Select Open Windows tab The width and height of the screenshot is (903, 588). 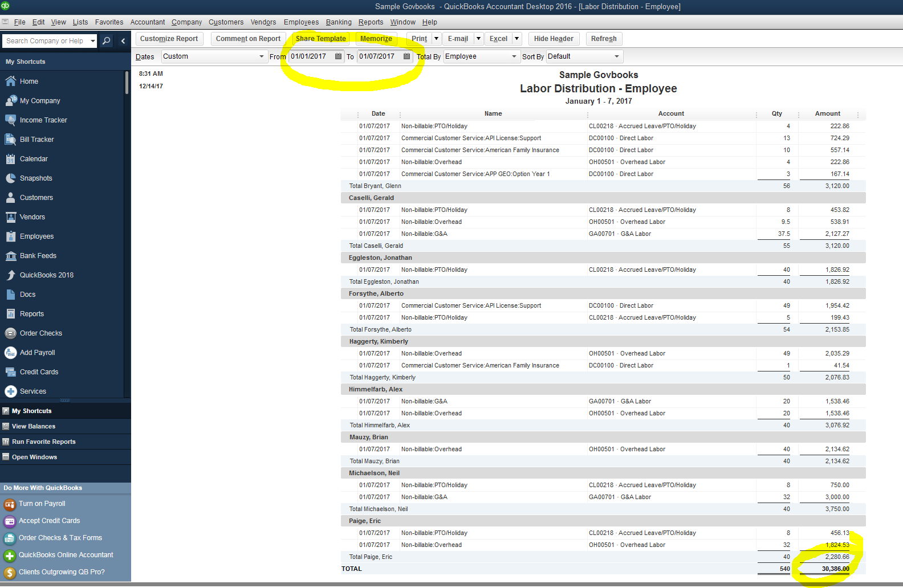[66, 457]
